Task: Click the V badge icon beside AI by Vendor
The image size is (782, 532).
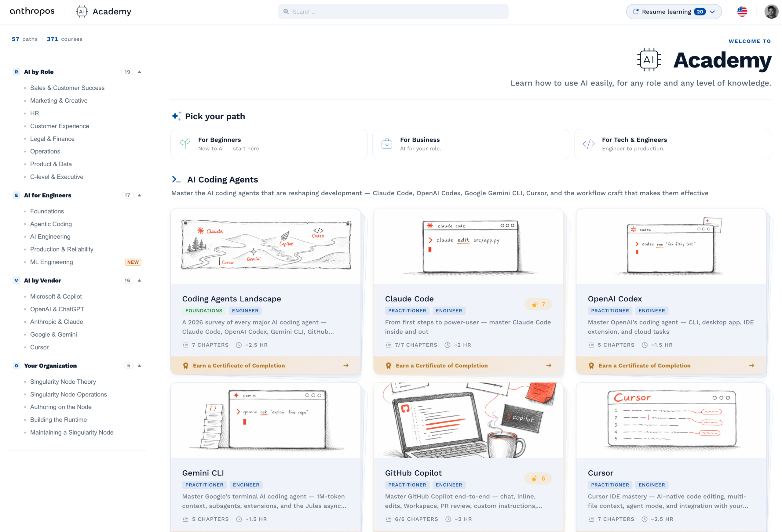Action: pos(16,280)
